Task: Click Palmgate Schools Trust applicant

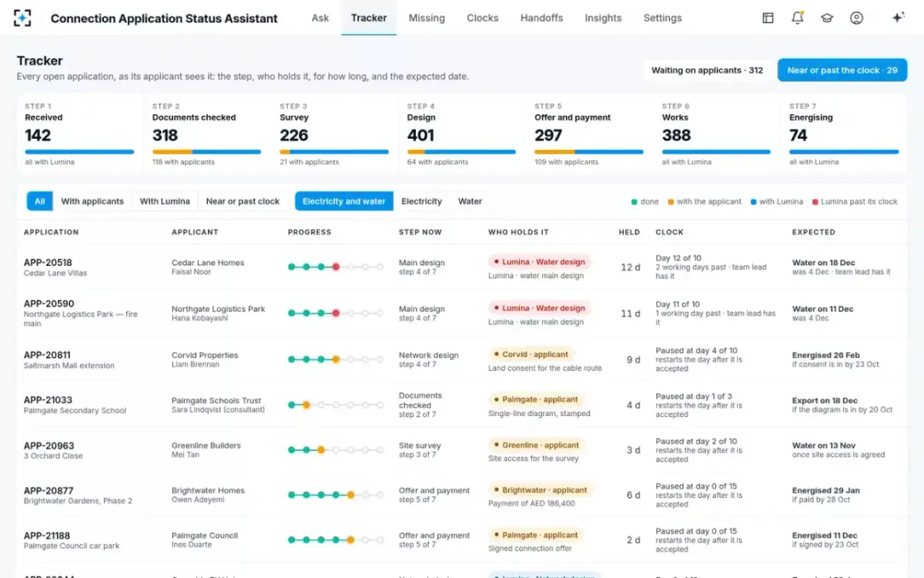Action: (x=216, y=401)
